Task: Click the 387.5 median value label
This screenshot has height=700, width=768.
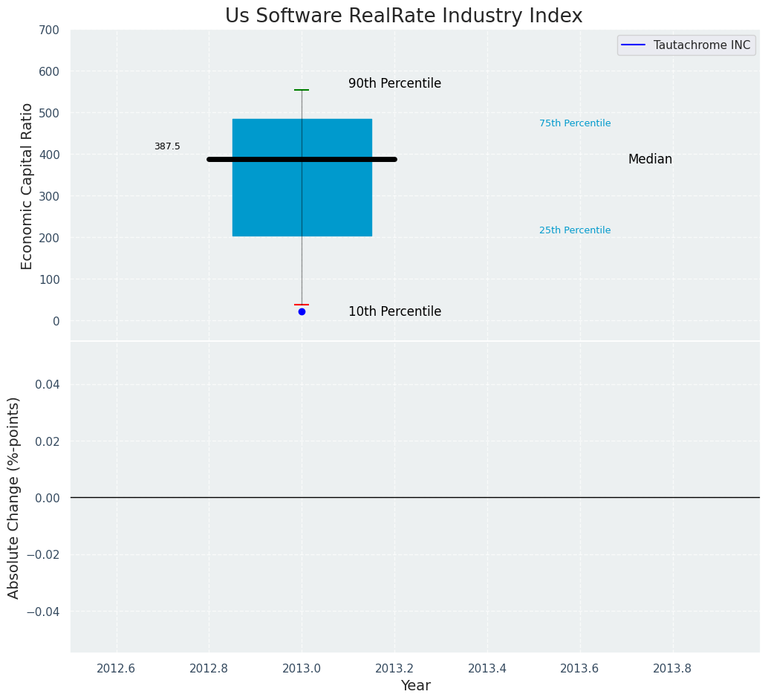Action: click(167, 146)
